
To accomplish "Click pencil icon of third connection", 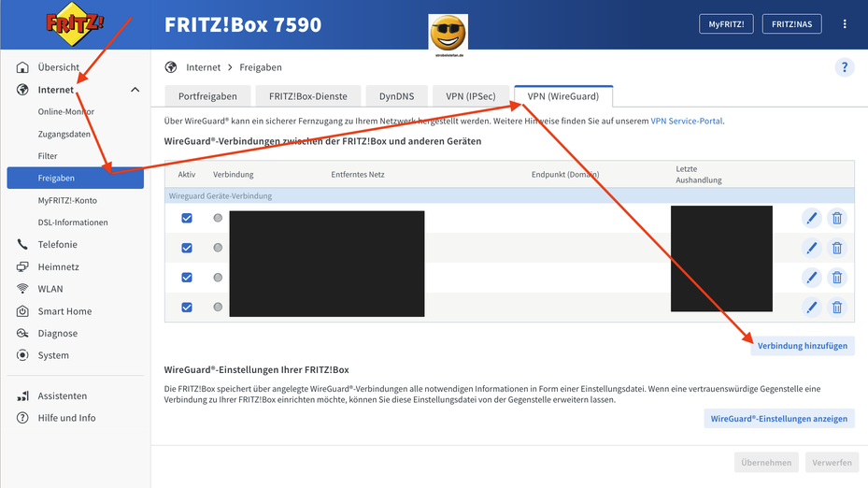I will pyautogui.click(x=811, y=278).
